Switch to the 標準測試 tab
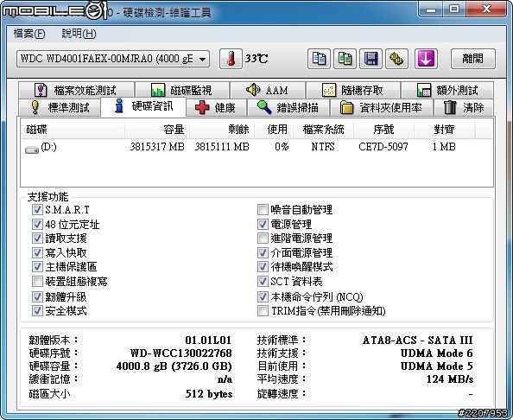 click(60, 107)
